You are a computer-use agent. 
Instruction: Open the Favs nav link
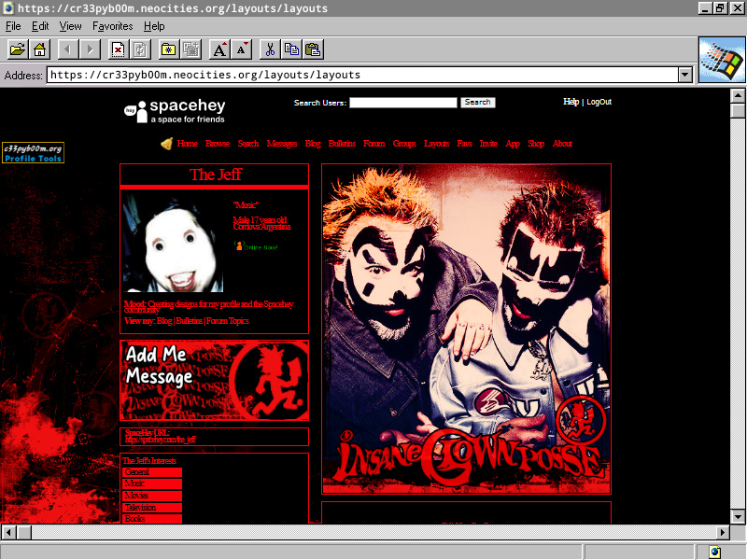coord(464,144)
